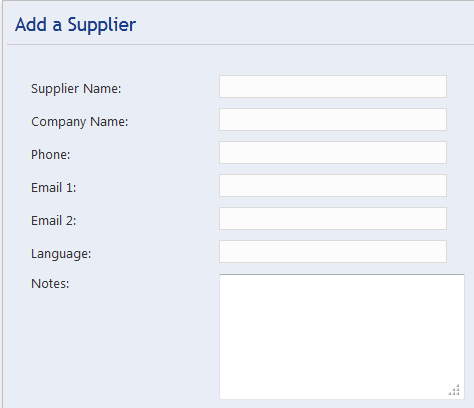Select the Phone input box
The height and width of the screenshot is (408, 474).
333,152
